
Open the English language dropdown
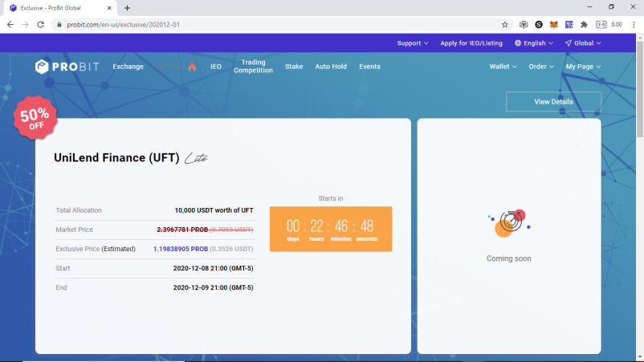point(533,43)
